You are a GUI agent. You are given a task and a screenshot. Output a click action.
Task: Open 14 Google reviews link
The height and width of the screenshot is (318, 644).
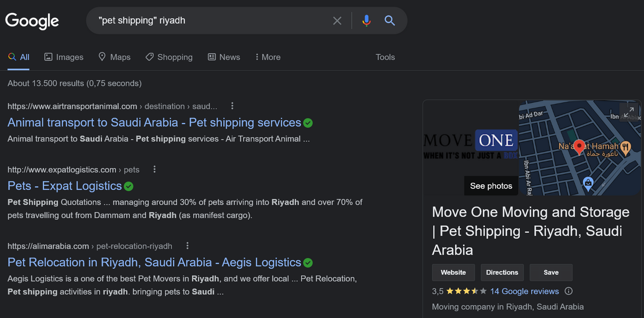pyautogui.click(x=525, y=291)
